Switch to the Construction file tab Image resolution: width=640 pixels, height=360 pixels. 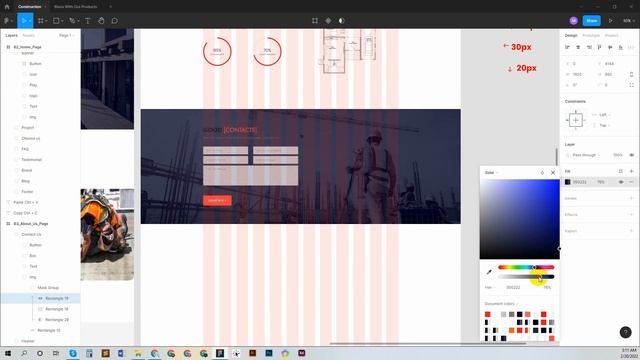29,7
